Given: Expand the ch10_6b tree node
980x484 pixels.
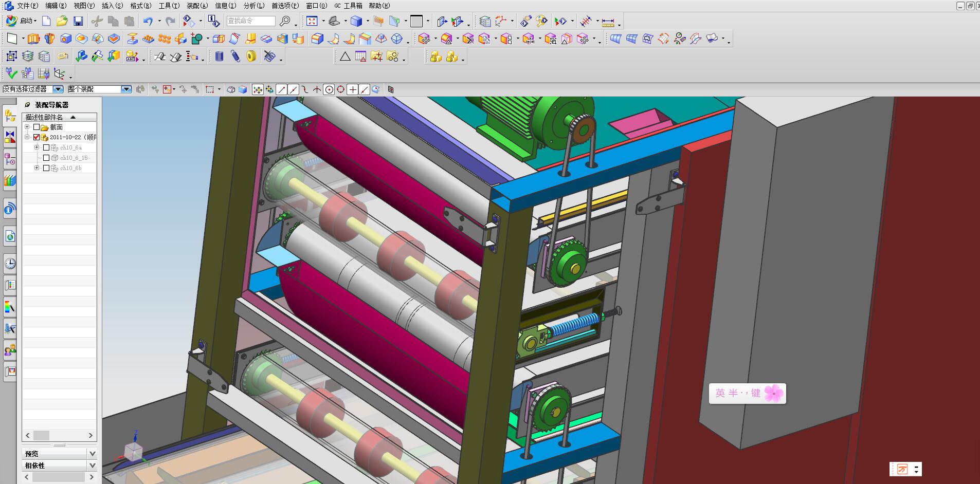Looking at the screenshot, I should pyautogui.click(x=37, y=168).
